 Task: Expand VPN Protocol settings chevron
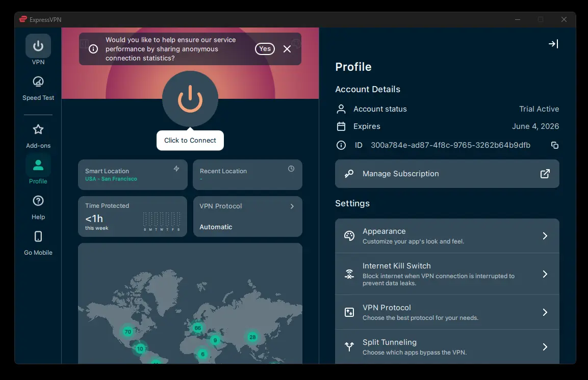pyautogui.click(x=545, y=312)
